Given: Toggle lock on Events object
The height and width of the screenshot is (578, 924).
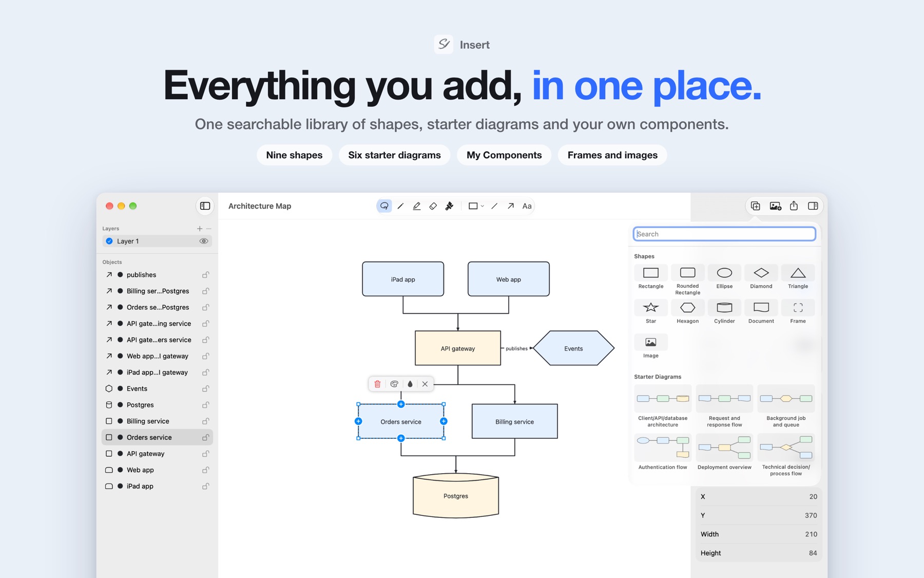Looking at the screenshot, I should pyautogui.click(x=205, y=389).
